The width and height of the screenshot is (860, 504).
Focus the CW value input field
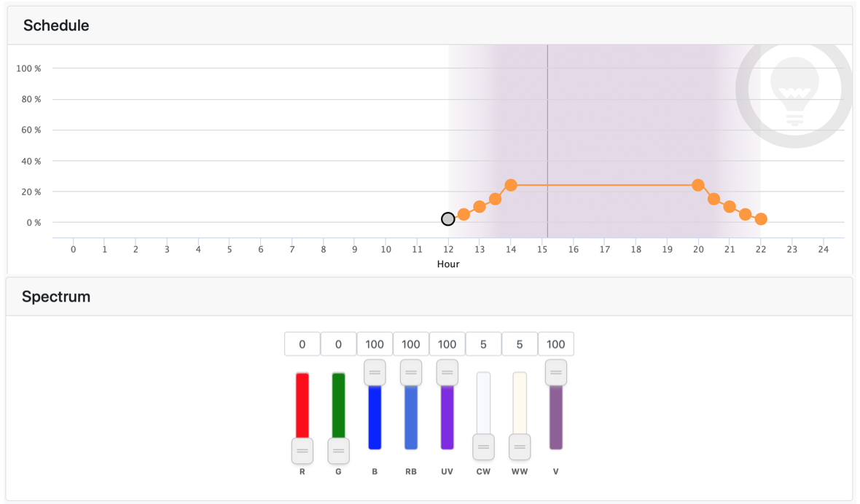[483, 344]
